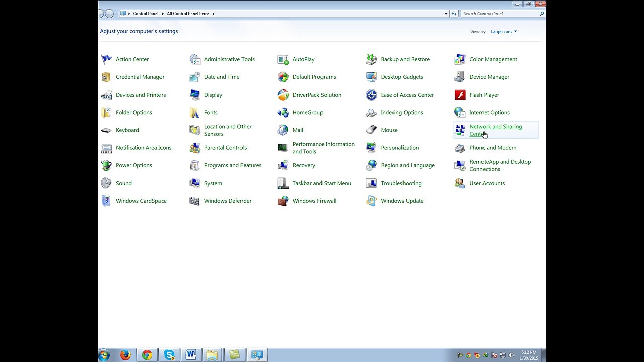Open the Recovery link
This screenshot has width=644, height=362.
[304, 165]
